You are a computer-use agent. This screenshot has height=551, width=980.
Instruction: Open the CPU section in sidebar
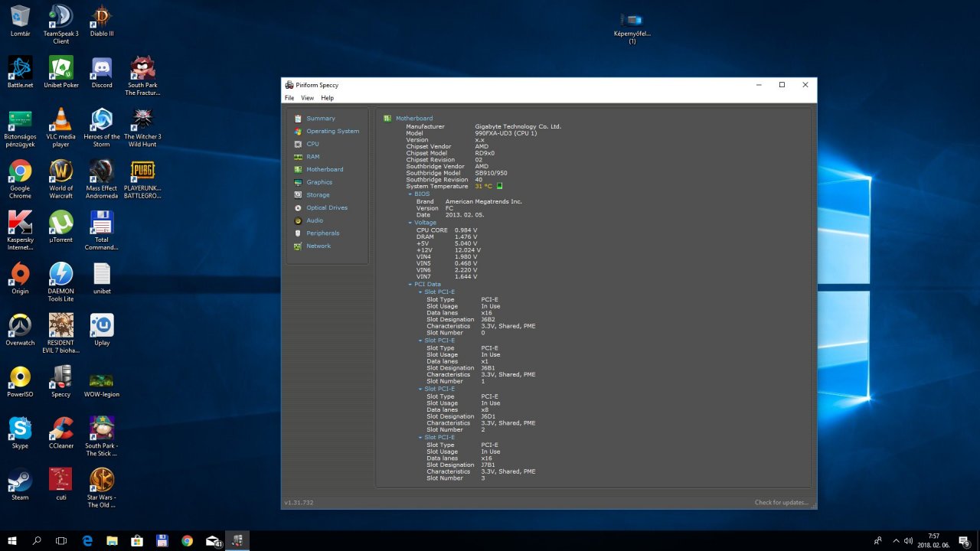(312, 144)
